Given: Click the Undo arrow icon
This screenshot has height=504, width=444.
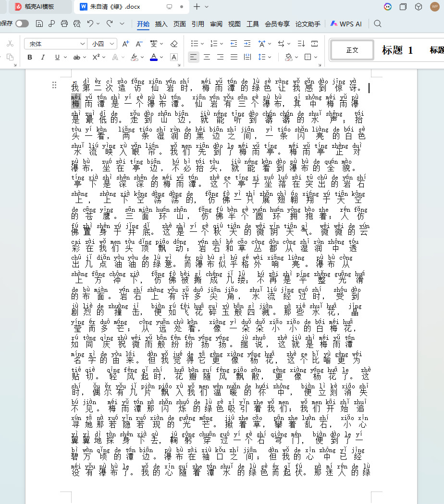Looking at the screenshot, I should 90,24.
